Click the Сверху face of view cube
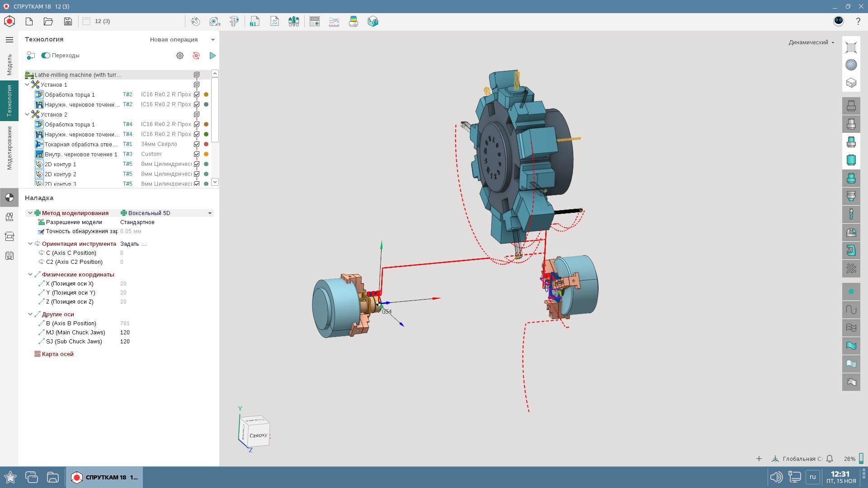This screenshot has width=868, height=488. pos(258,435)
